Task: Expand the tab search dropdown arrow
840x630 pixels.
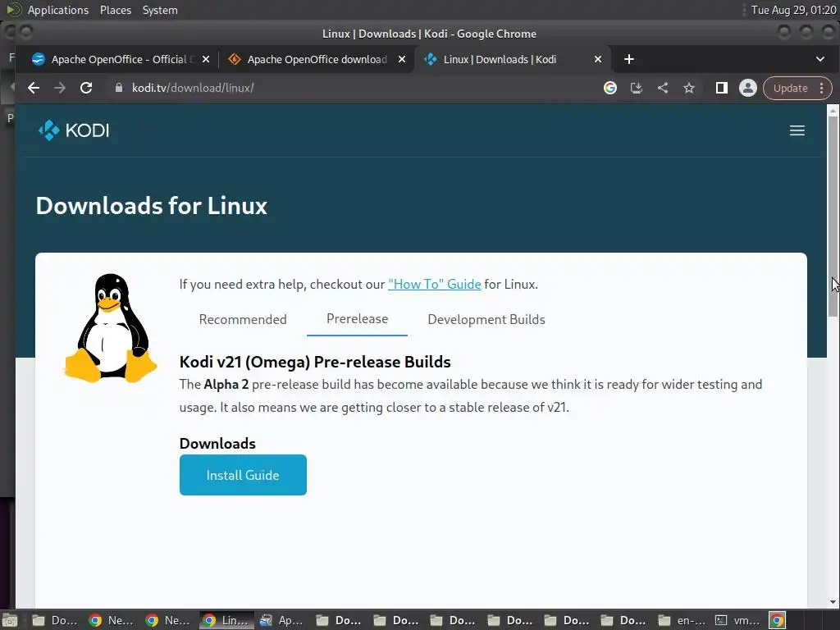Action: [819, 59]
